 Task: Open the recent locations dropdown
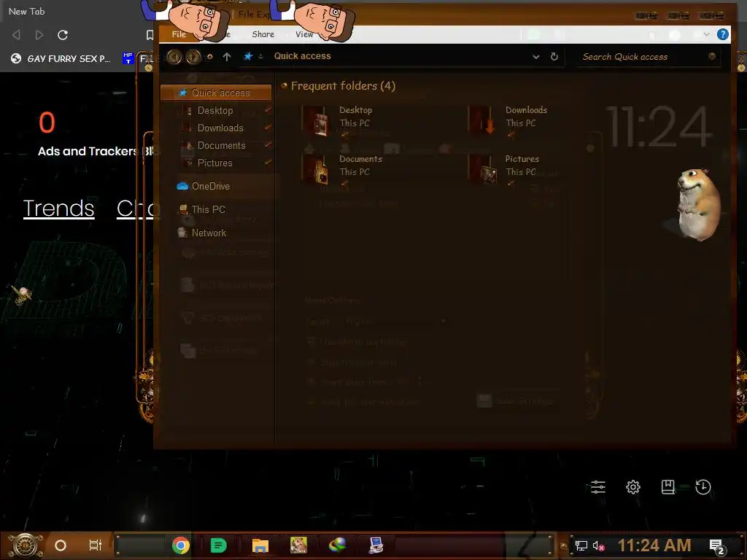click(x=209, y=57)
